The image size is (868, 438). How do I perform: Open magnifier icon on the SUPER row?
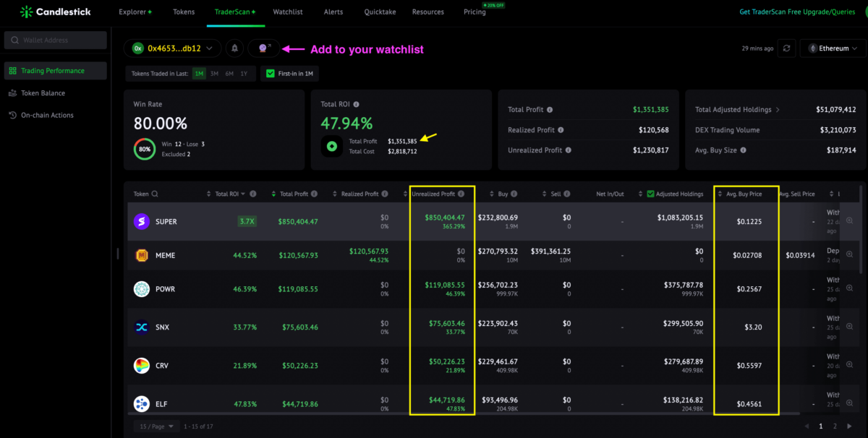click(849, 221)
